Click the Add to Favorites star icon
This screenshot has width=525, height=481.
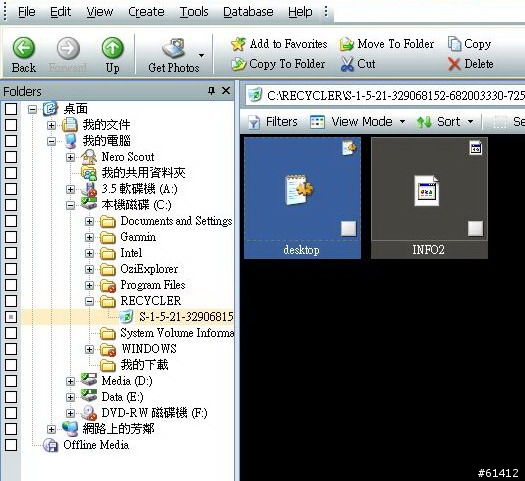click(x=238, y=44)
